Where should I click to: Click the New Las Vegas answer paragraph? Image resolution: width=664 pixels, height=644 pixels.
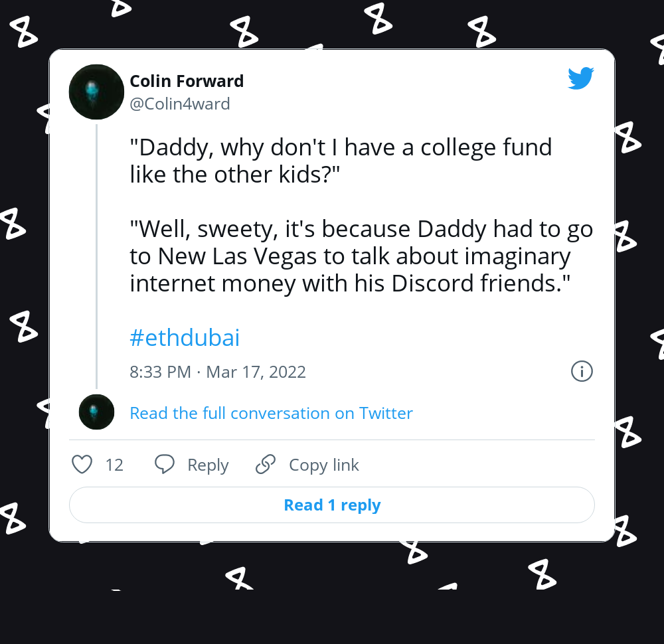pyautogui.click(x=361, y=256)
